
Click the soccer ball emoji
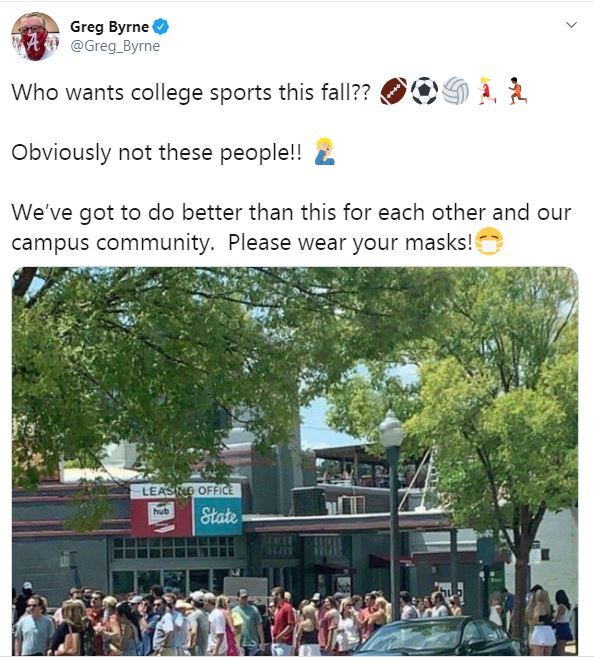pyautogui.click(x=424, y=91)
